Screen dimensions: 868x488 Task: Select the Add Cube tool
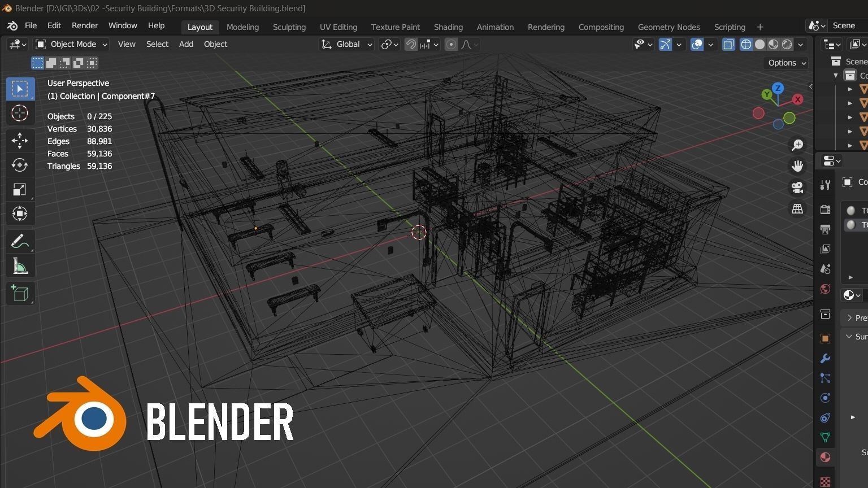[x=20, y=293]
